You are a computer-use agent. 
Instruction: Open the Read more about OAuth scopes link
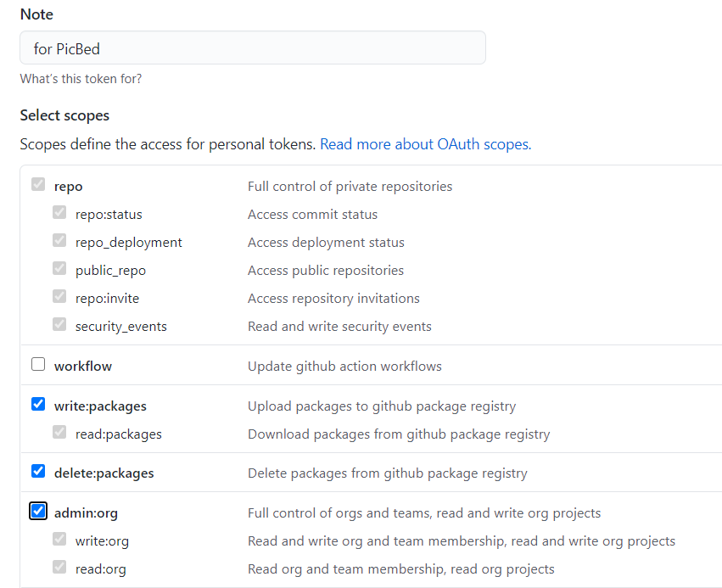coord(425,144)
